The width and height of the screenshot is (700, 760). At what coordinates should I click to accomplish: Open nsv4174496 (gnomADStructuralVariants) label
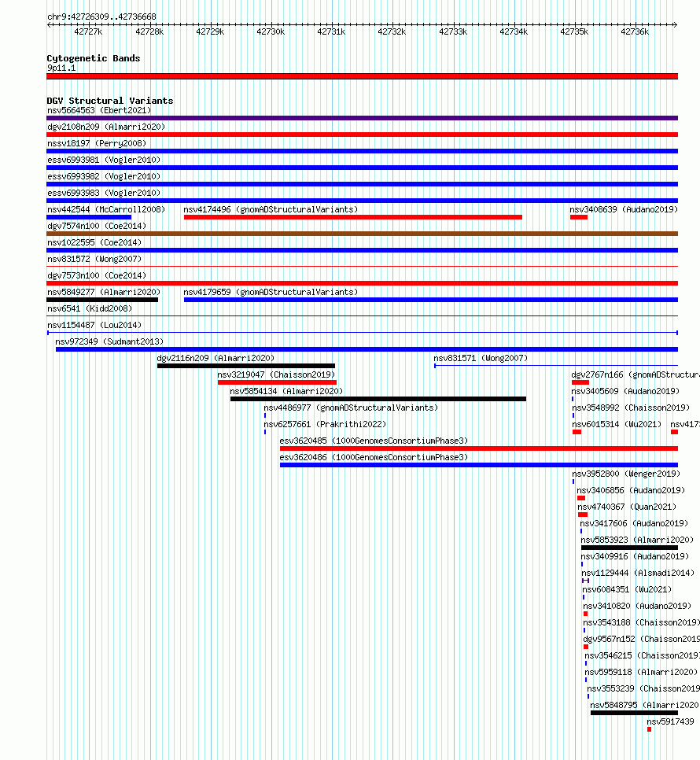(271, 209)
